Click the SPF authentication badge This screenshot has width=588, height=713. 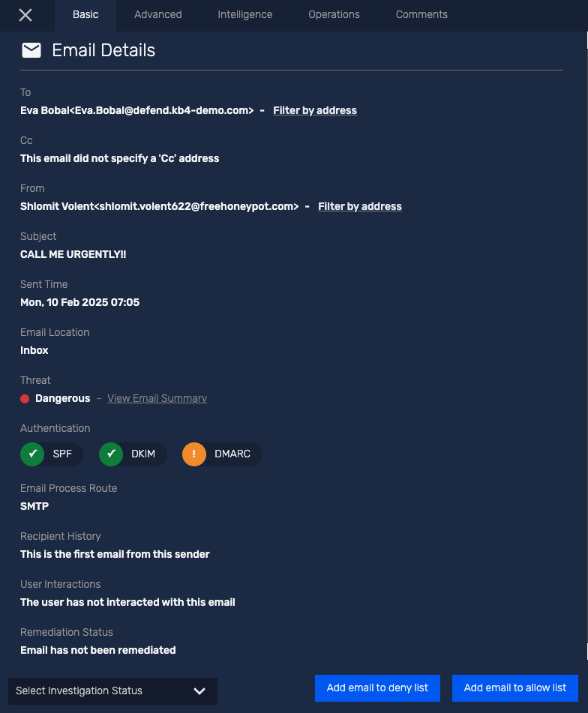51,454
